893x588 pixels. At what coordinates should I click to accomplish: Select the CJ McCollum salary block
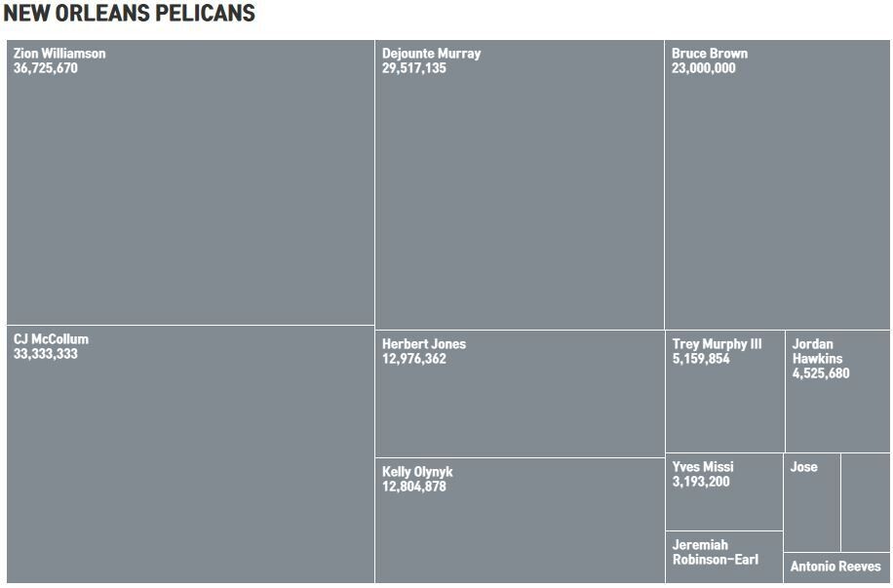190,454
